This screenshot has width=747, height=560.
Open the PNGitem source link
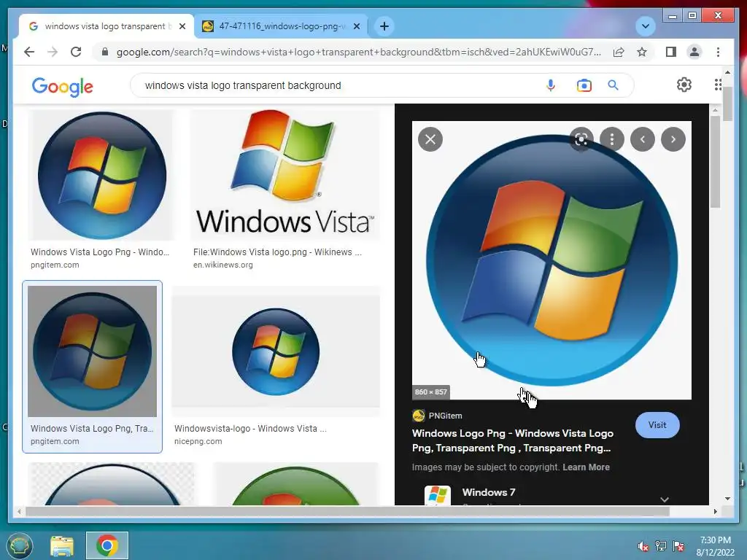pyautogui.click(x=438, y=416)
